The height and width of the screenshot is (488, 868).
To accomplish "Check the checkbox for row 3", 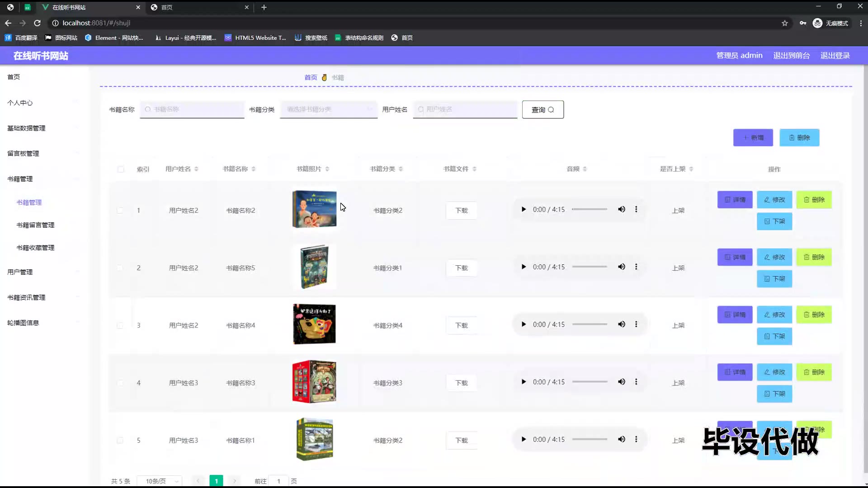I will tap(120, 325).
